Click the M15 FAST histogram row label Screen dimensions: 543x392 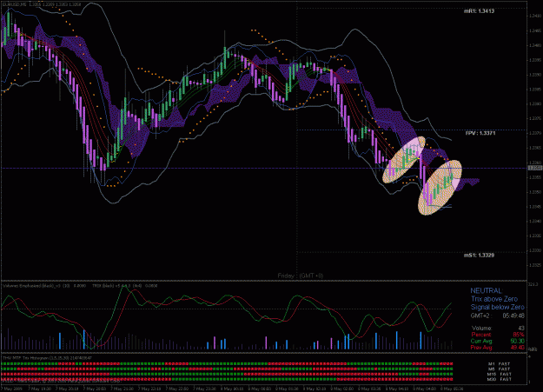(499, 375)
